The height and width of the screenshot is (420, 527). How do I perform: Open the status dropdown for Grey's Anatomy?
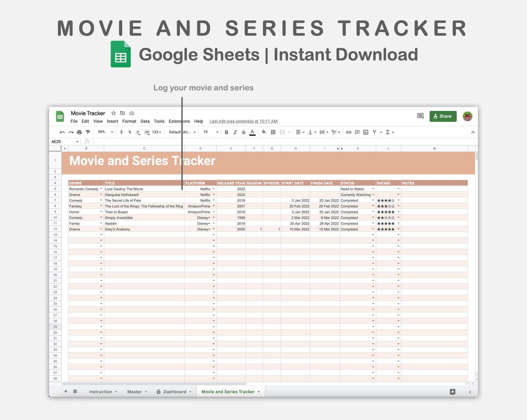pyautogui.click(x=373, y=229)
